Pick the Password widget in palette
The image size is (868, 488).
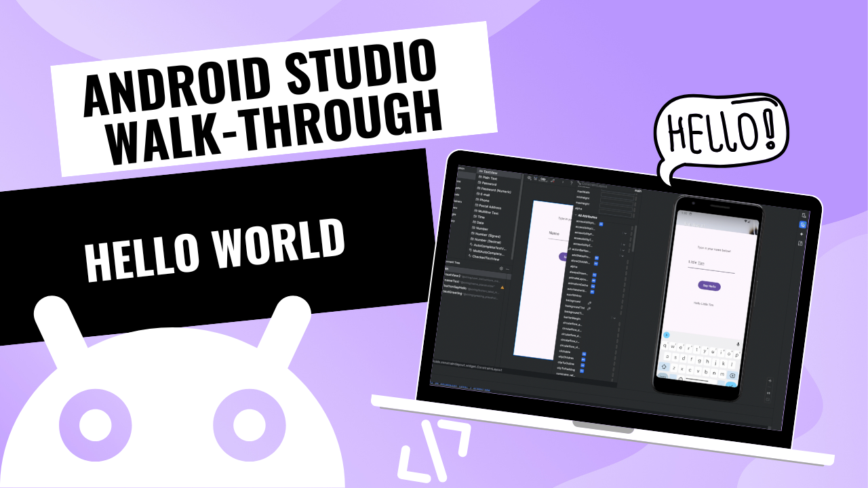click(x=488, y=184)
